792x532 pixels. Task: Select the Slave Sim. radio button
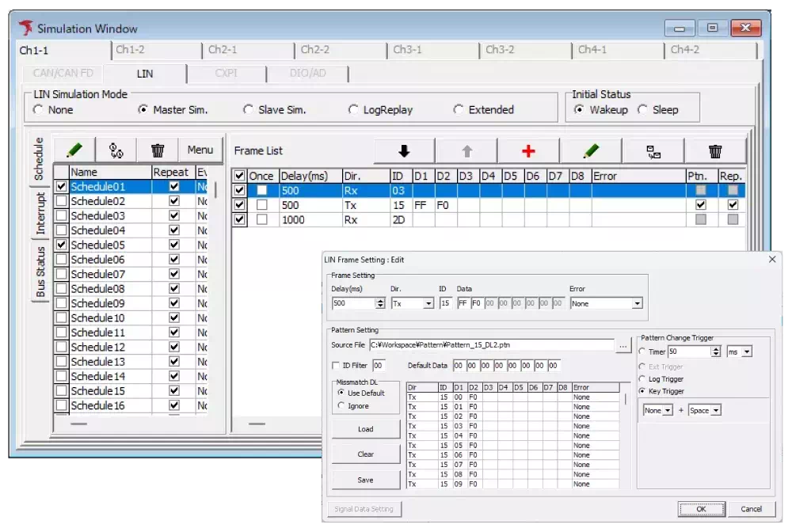point(249,110)
